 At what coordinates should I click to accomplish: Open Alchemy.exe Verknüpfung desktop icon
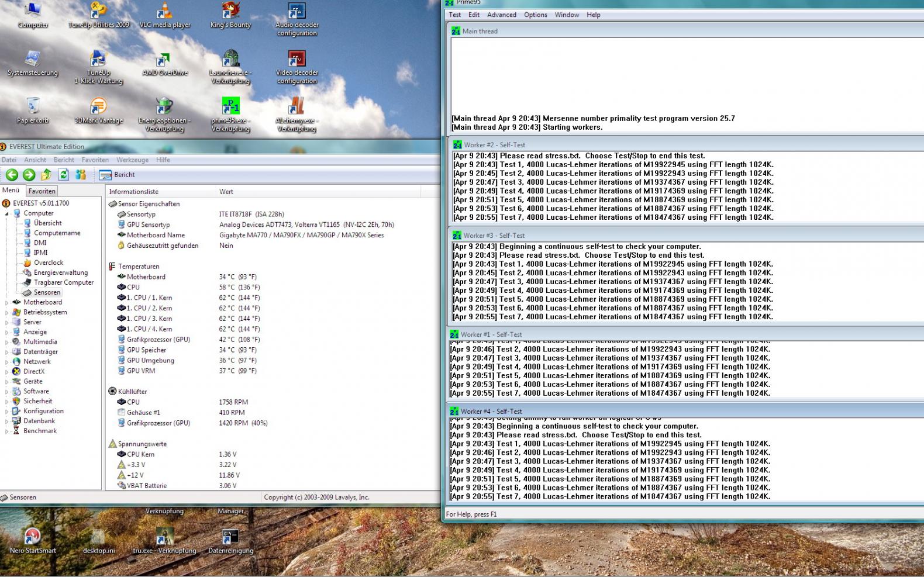click(x=297, y=115)
